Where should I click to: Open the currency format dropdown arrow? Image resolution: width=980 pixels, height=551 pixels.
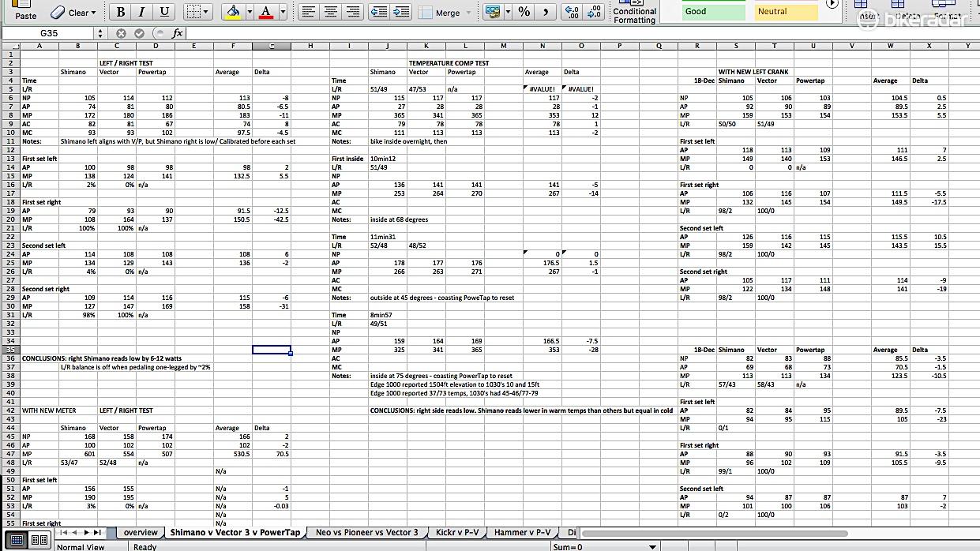[x=508, y=13]
